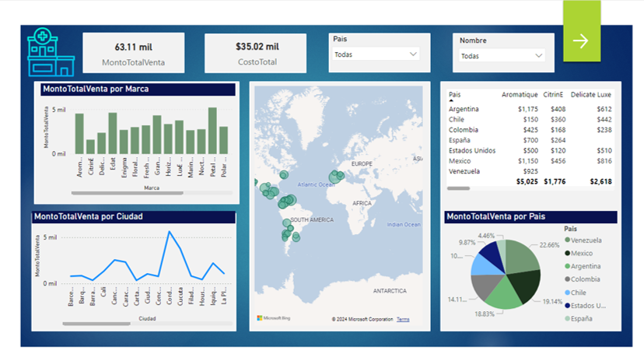Select the CostoTotal $35.02 mil card
This screenshot has width=644, height=361.
[257, 53]
